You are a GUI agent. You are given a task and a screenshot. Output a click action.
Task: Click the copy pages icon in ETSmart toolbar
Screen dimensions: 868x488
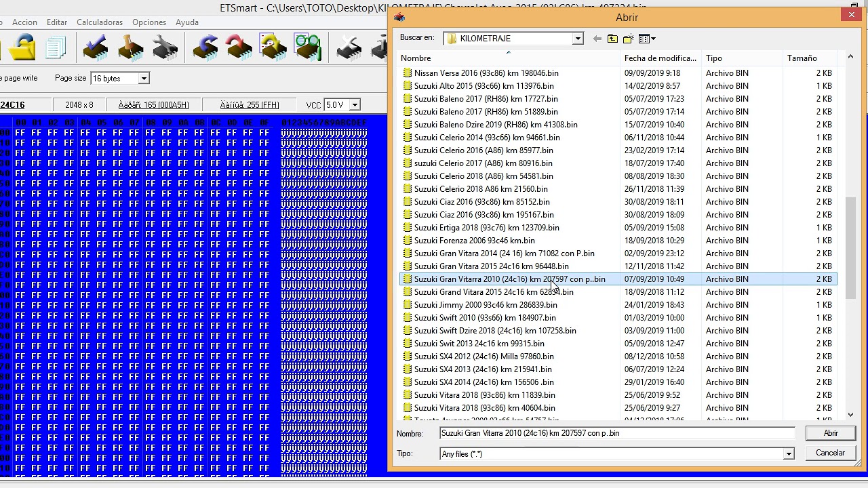(56, 47)
